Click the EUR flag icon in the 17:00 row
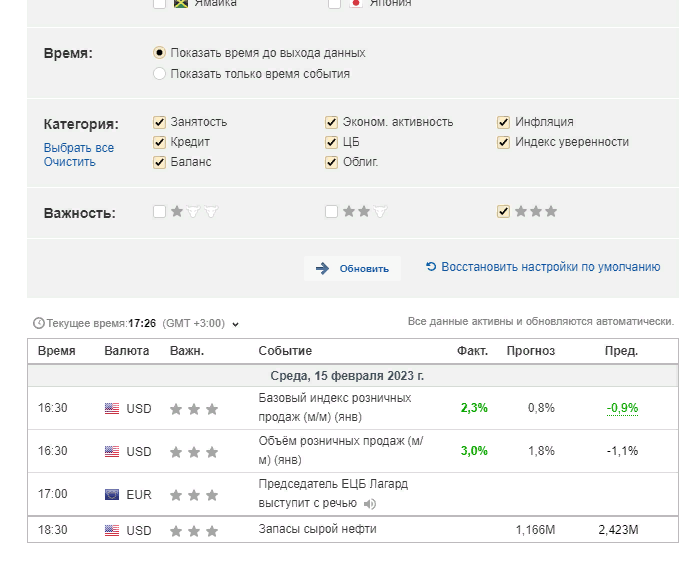Image resolution: width=691 pixels, height=561 pixels. [x=112, y=494]
